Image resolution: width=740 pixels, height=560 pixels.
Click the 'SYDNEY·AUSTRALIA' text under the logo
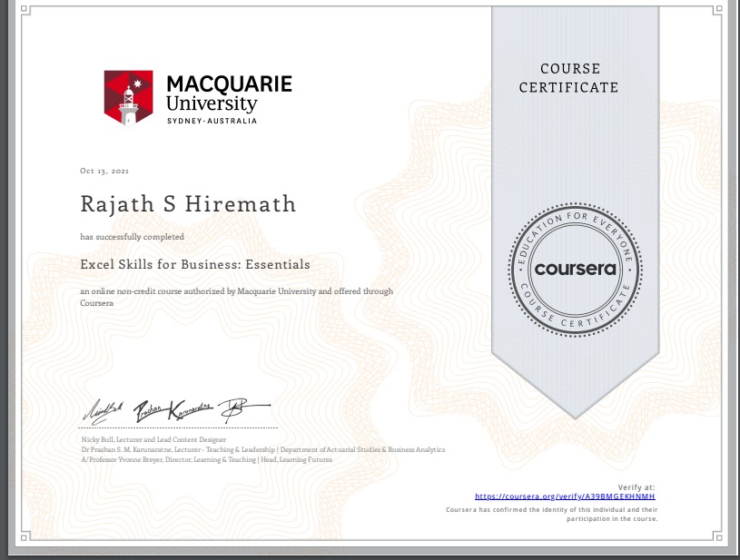tap(212, 121)
